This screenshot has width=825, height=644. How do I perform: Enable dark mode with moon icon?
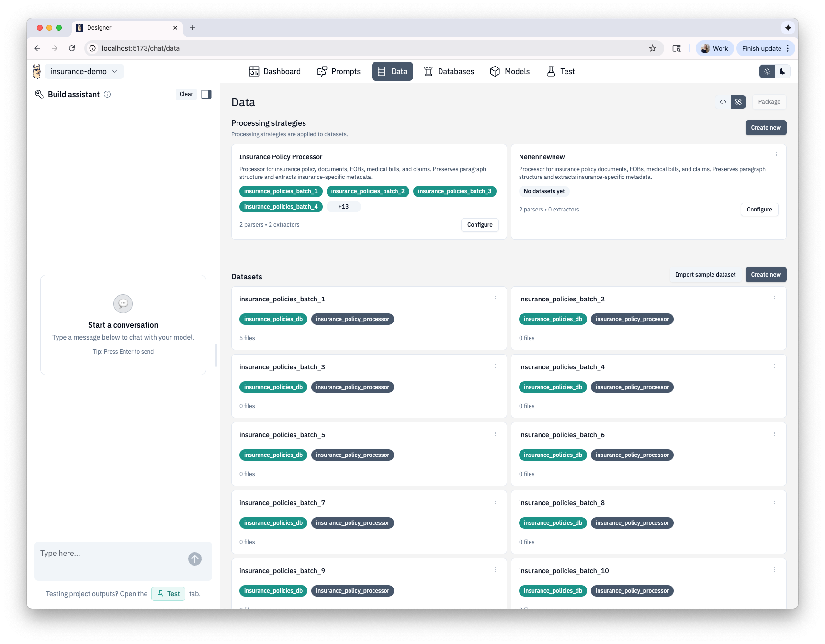coord(782,71)
